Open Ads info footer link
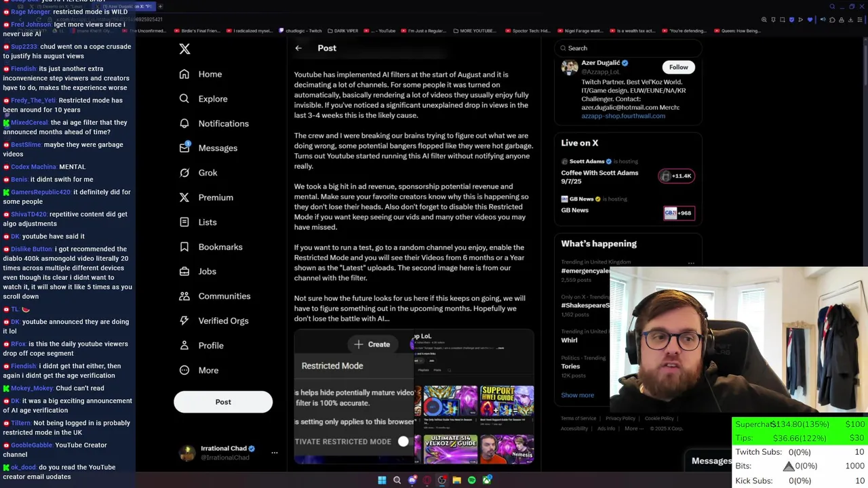 tap(606, 428)
